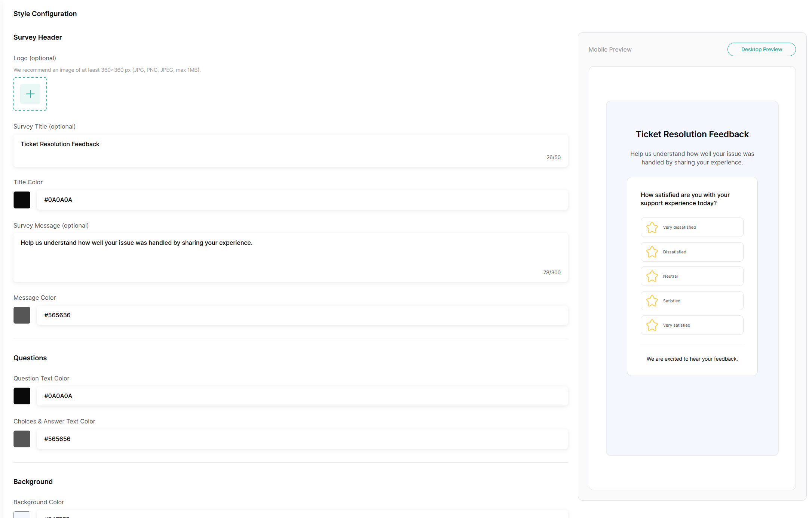Edit the Question Text Color hex field

coord(302,396)
